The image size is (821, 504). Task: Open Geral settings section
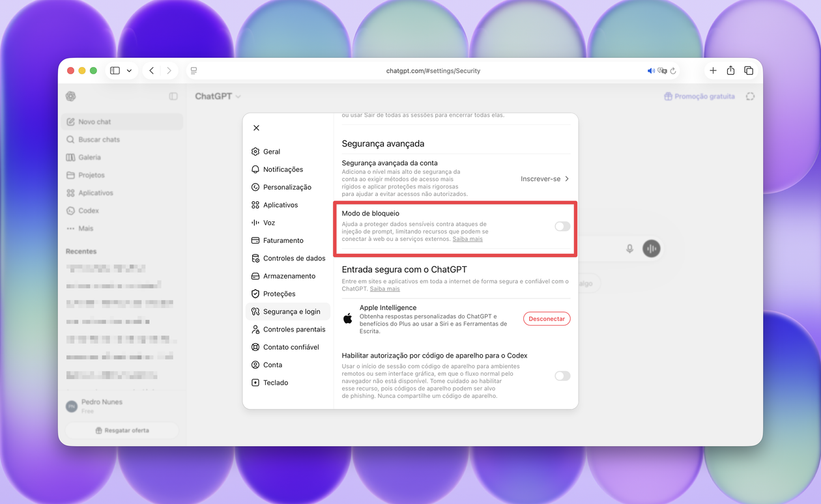(288, 152)
